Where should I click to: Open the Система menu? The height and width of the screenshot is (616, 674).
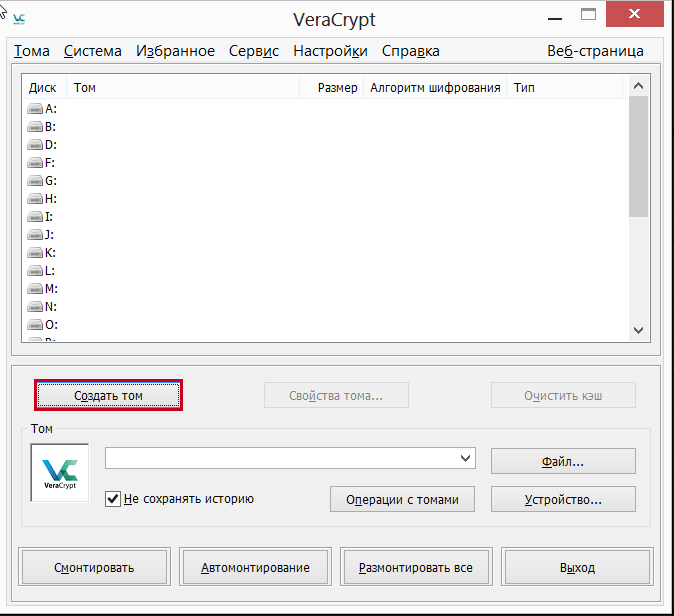[x=92, y=51]
